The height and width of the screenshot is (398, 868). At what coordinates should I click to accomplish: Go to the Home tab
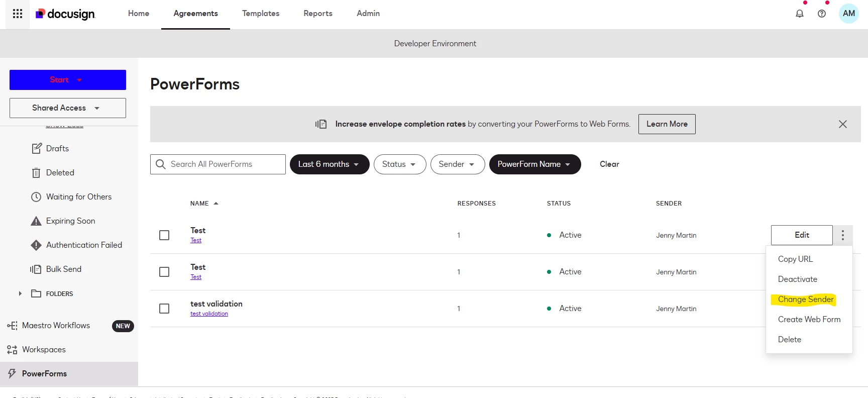point(139,14)
